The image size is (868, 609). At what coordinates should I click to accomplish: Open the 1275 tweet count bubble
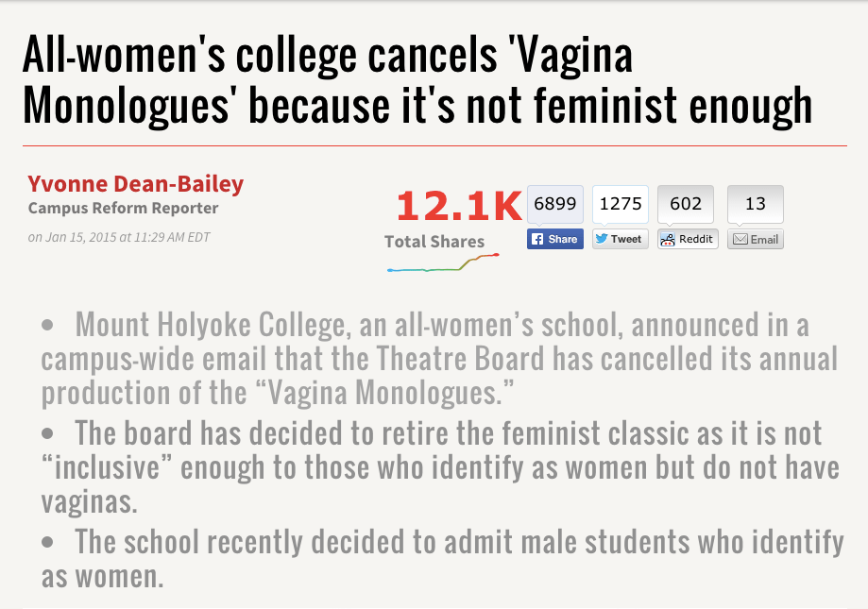621,204
